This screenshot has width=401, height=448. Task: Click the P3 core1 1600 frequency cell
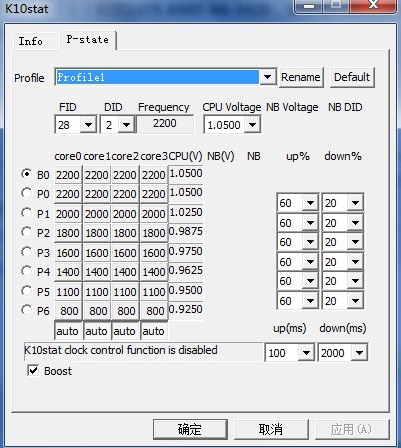tap(97, 253)
